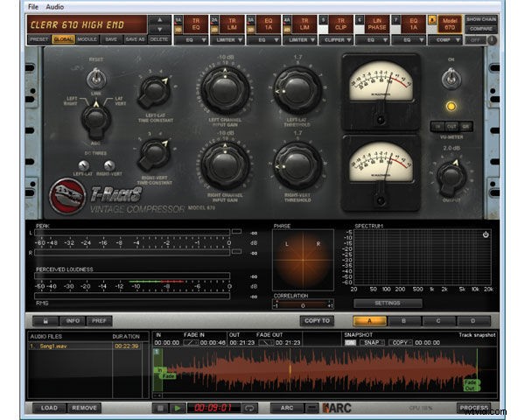Click the SAVE preset button
Screen dimensions: 525x420
coord(111,39)
